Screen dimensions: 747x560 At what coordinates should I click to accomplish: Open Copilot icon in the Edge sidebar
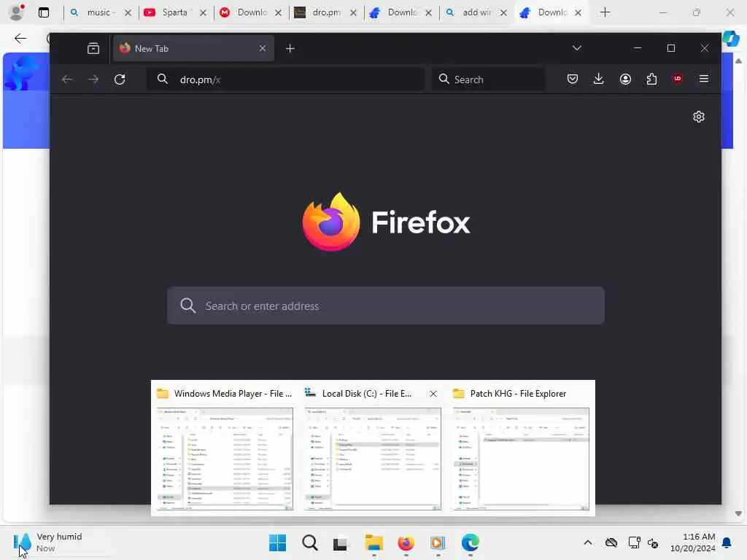pyautogui.click(x=731, y=38)
